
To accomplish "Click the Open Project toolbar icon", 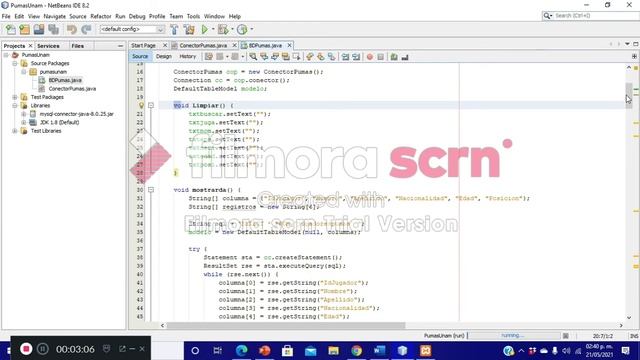I will [39, 29].
